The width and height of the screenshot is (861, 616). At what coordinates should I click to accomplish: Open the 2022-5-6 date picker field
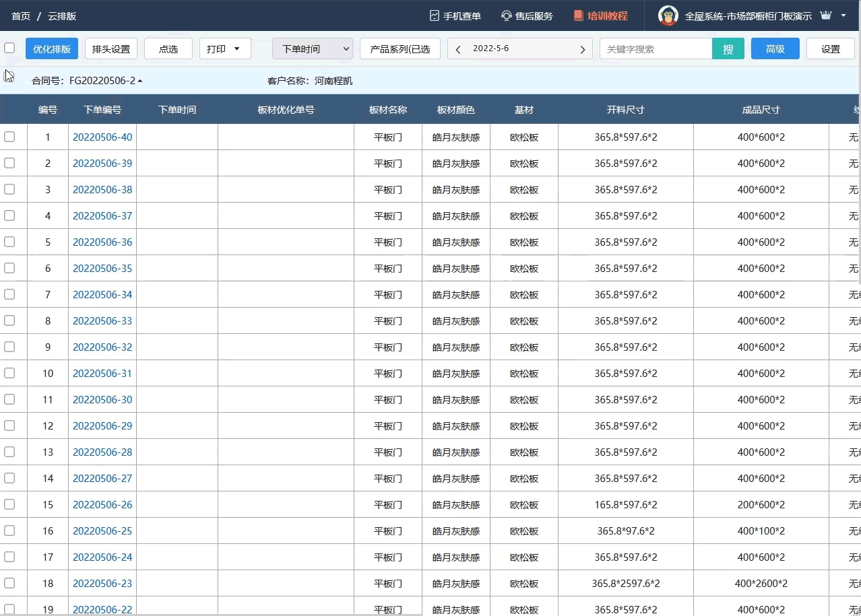(x=520, y=48)
